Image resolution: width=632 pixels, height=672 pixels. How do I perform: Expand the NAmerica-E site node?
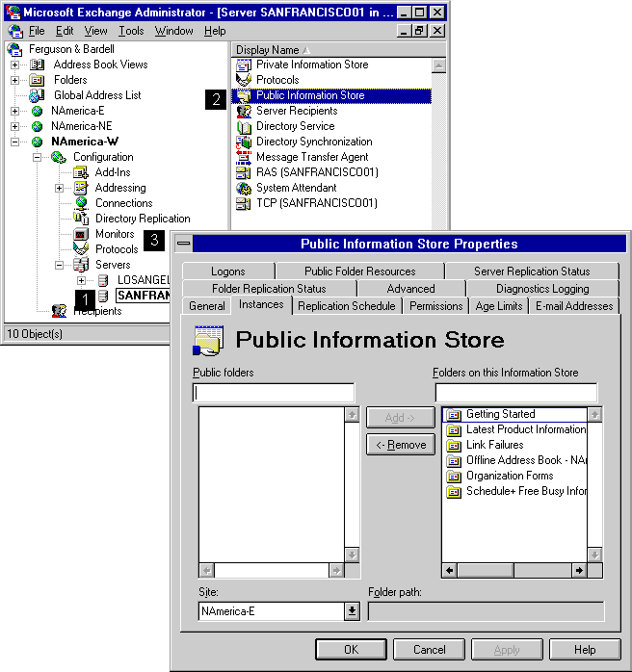coord(15,112)
